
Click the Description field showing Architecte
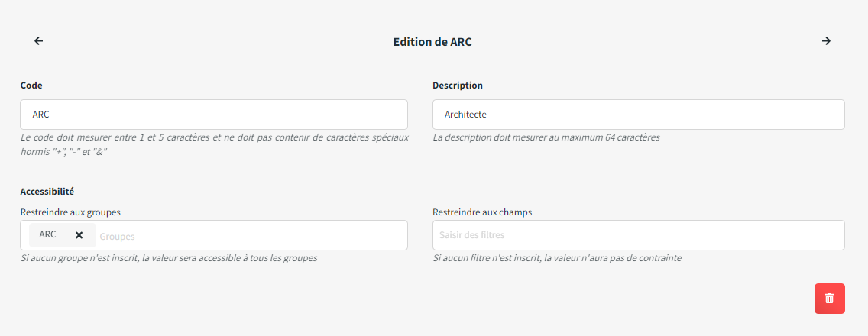[638, 115]
